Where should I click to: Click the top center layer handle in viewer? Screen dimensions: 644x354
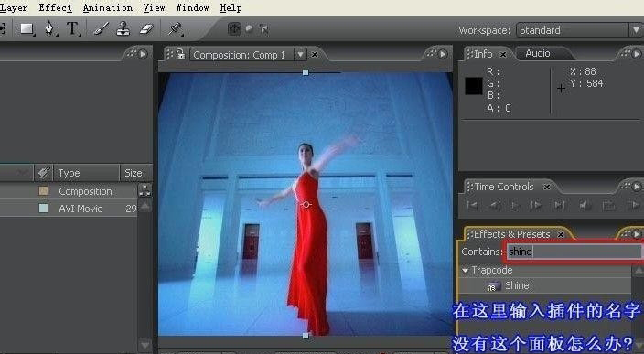[306, 72]
